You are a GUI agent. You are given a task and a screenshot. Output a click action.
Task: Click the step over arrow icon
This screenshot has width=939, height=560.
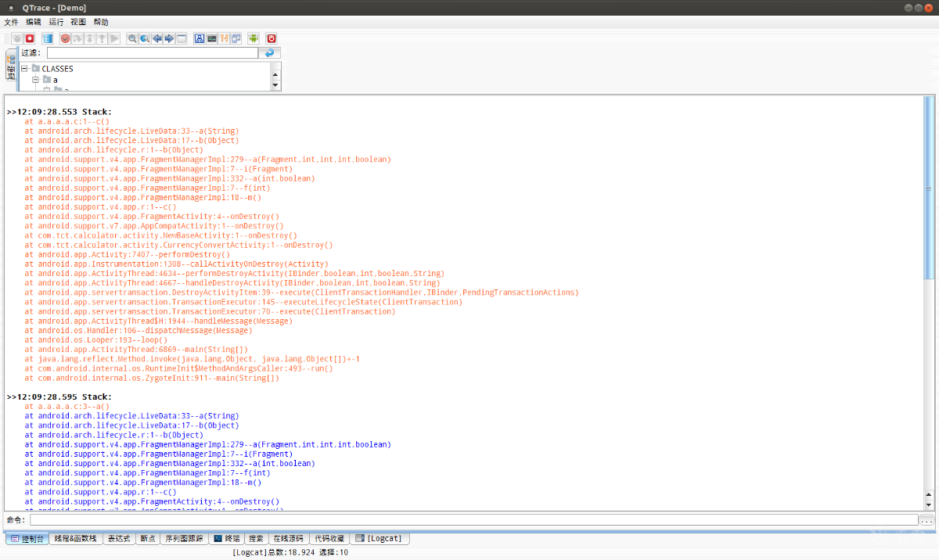tap(77, 38)
